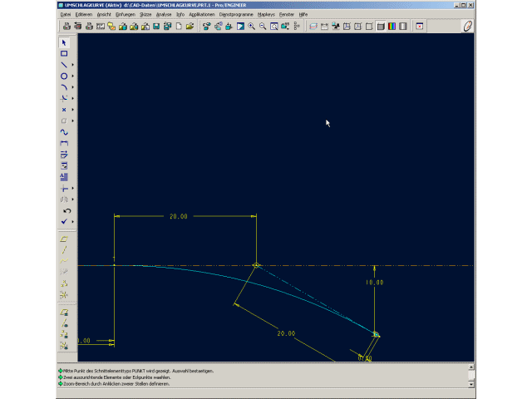Open the Ansicht menu
This screenshot has width=532, height=399.
point(104,15)
